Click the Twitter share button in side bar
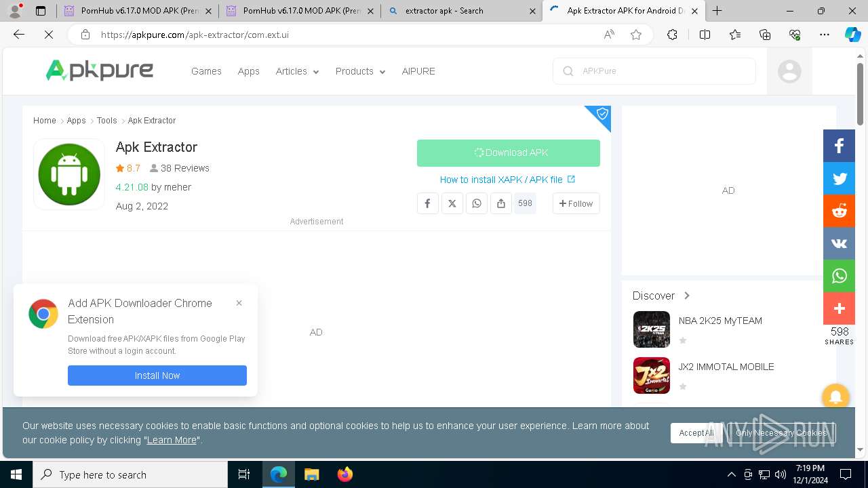Screen dimensions: 868x488 839,178
